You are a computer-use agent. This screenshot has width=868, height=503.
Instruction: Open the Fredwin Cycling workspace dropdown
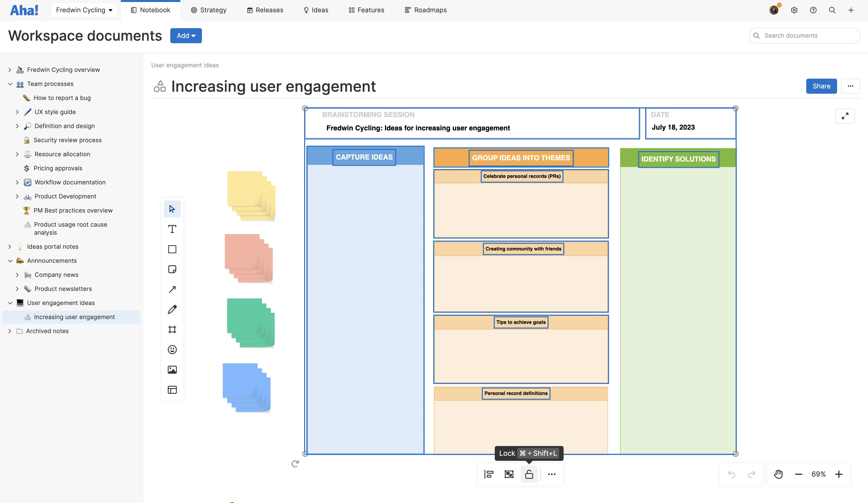pos(84,10)
